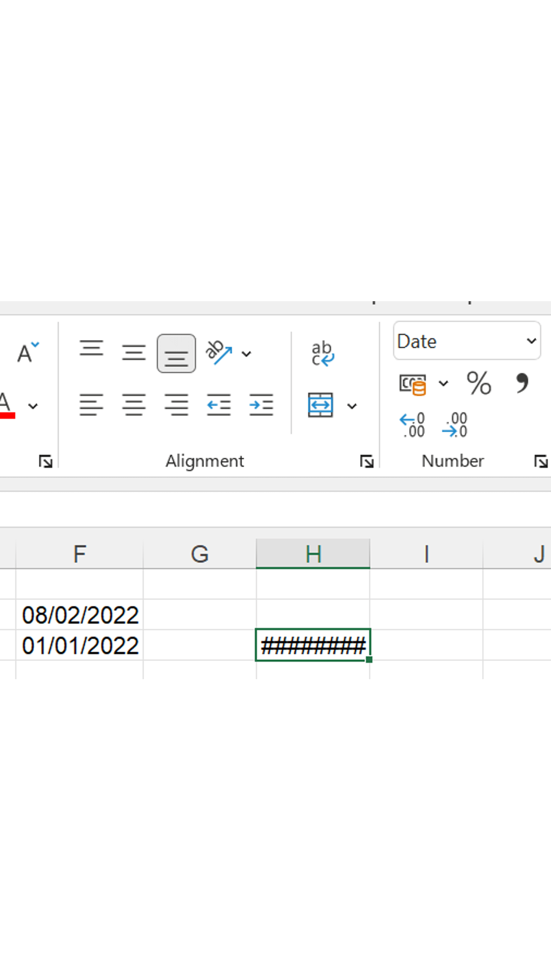Open the text Orientation dropdown arrow
The width and height of the screenshot is (551, 980).
[247, 354]
